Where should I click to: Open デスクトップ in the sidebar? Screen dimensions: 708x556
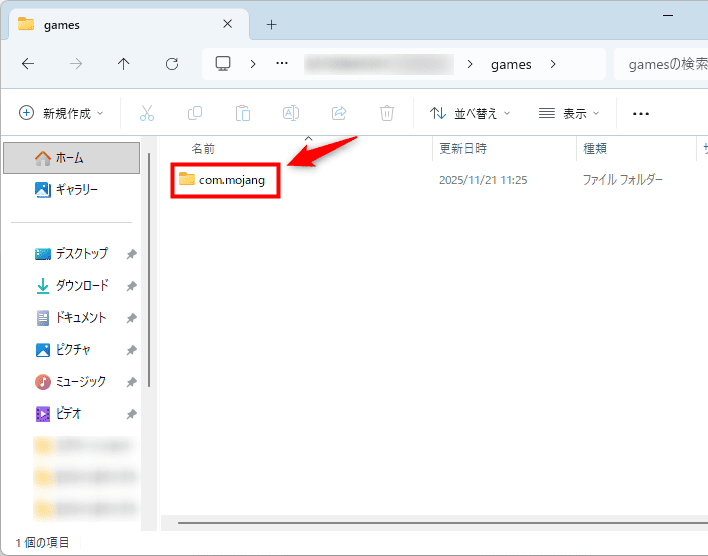pos(71,254)
